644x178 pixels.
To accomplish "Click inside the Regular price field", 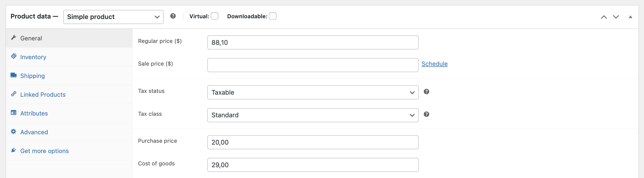I will (313, 42).
